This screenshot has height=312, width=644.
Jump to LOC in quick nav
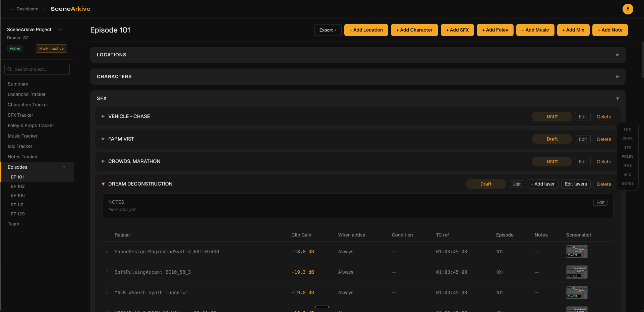point(628,129)
